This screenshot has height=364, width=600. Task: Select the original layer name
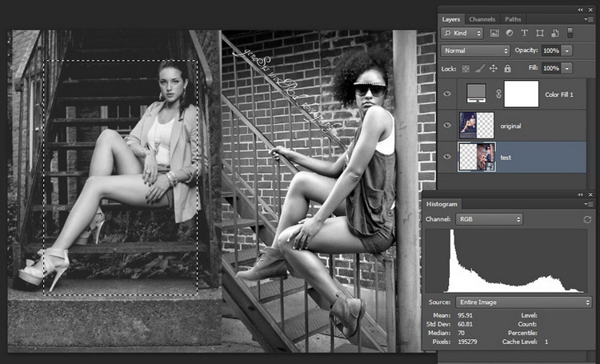(511, 126)
